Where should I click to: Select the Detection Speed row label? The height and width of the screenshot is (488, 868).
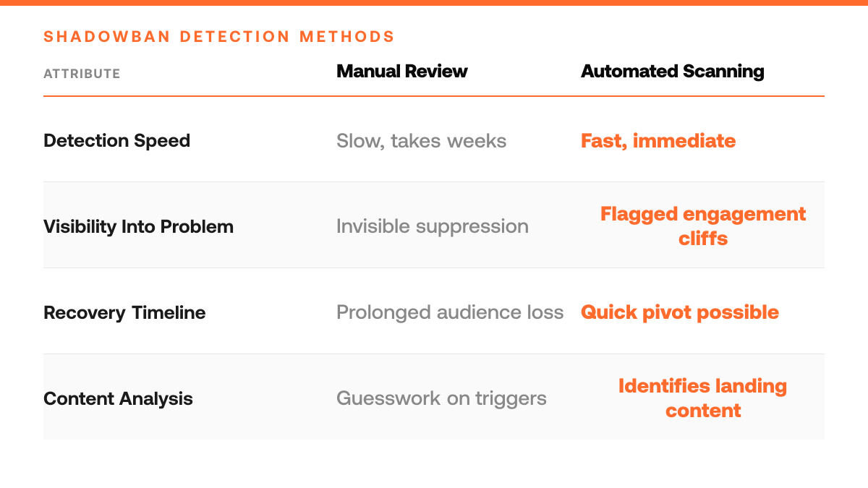click(x=116, y=140)
